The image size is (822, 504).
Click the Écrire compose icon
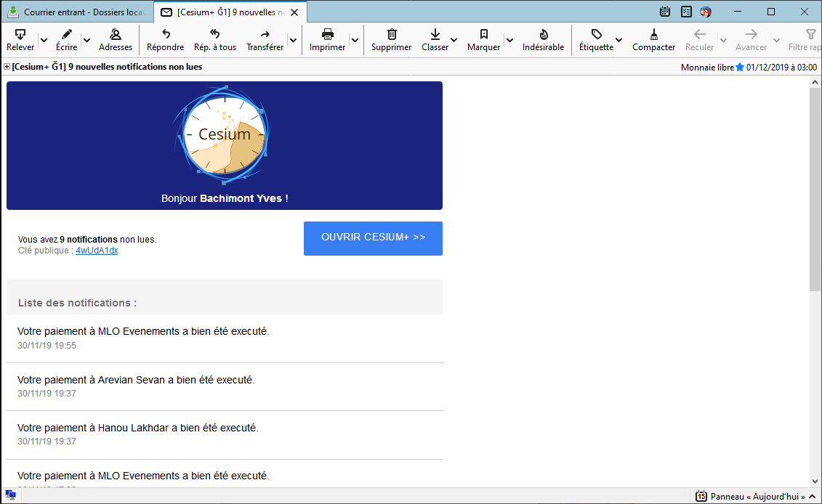67,35
